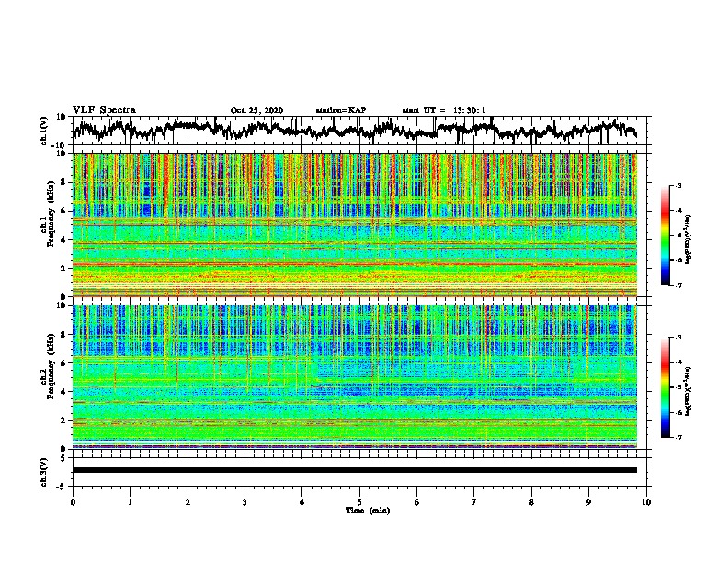Viewport: 728px width, 563px height.
Task: Click time axis tick label "4"
Action: tap(302, 502)
